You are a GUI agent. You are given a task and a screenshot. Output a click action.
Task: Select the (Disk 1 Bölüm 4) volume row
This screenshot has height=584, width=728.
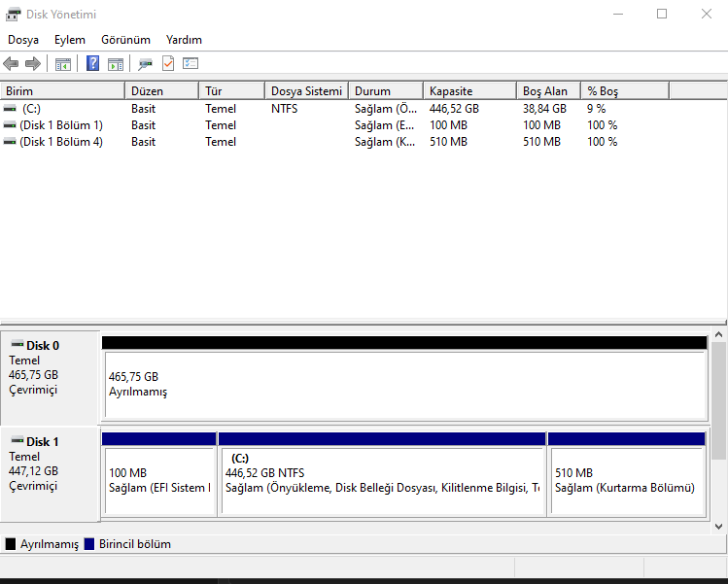pos(334,142)
